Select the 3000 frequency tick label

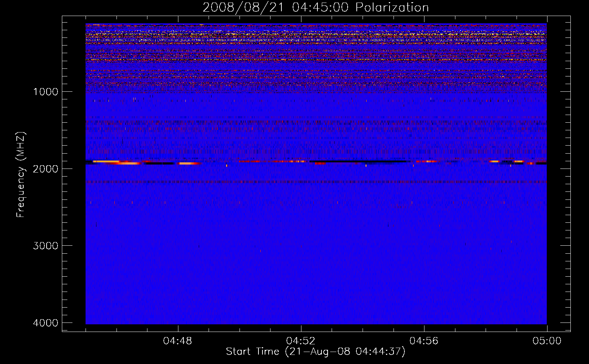[46, 246]
